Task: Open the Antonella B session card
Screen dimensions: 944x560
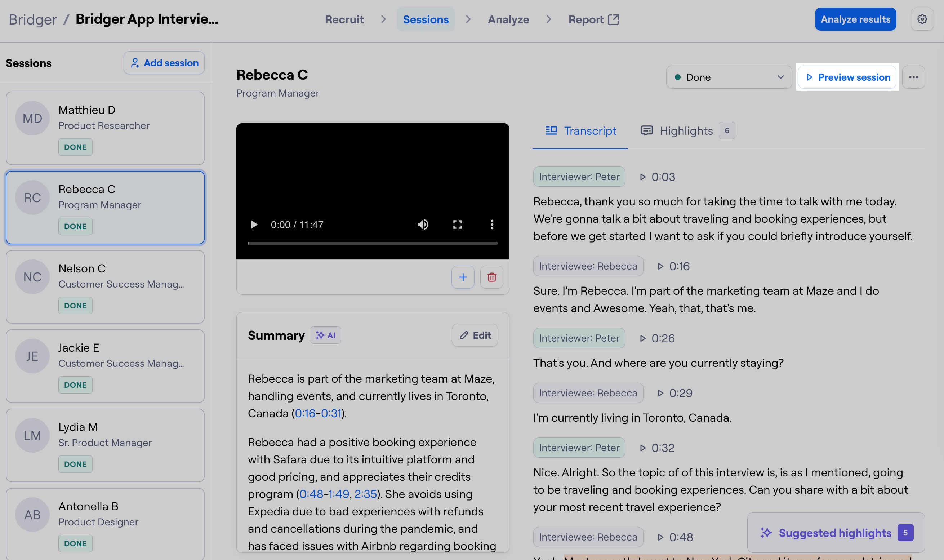Action: point(105,524)
